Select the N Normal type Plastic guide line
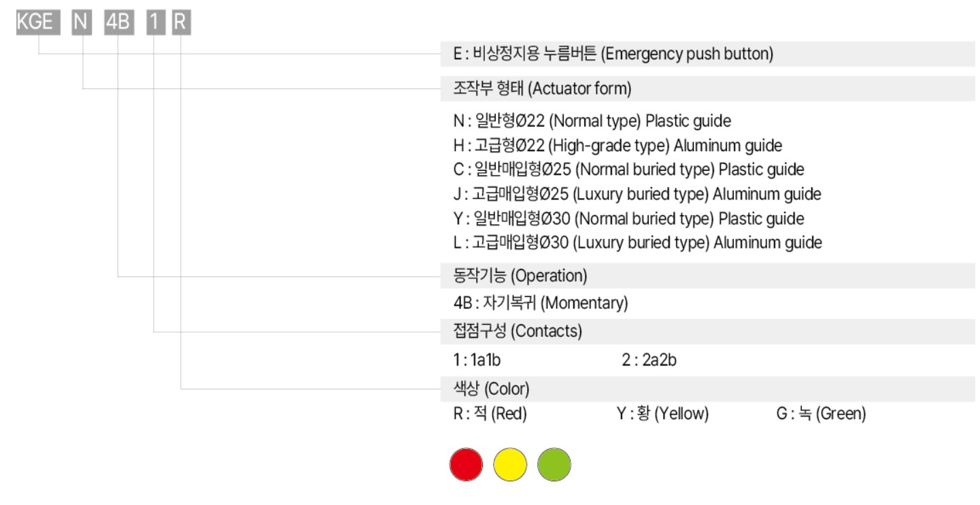 click(x=592, y=122)
